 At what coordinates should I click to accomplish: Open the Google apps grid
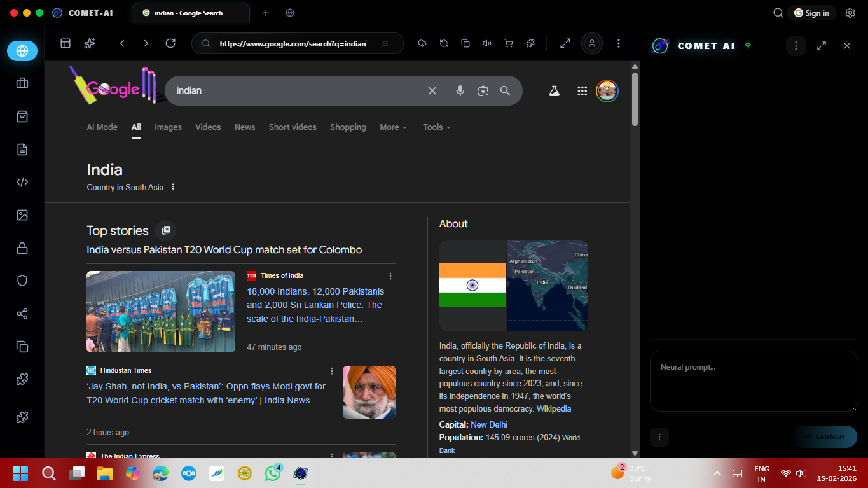(x=582, y=91)
